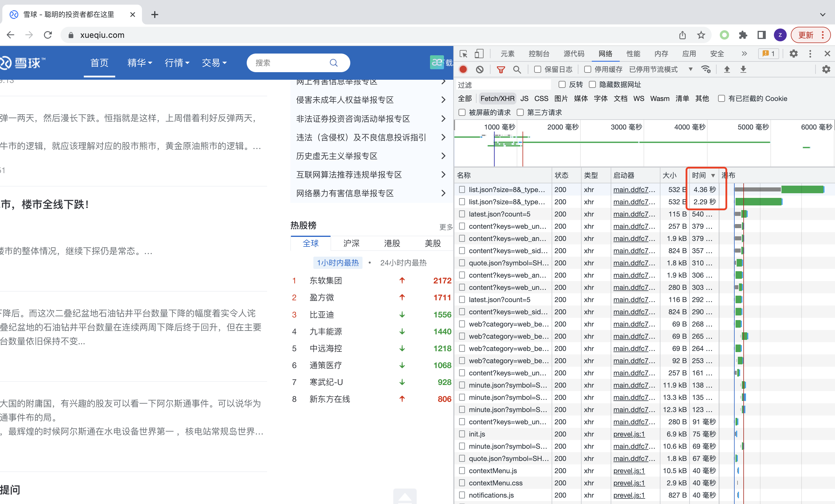Image resolution: width=835 pixels, height=504 pixels.
Task: Enable the 停用缓存 checkbox
Action: click(588, 70)
